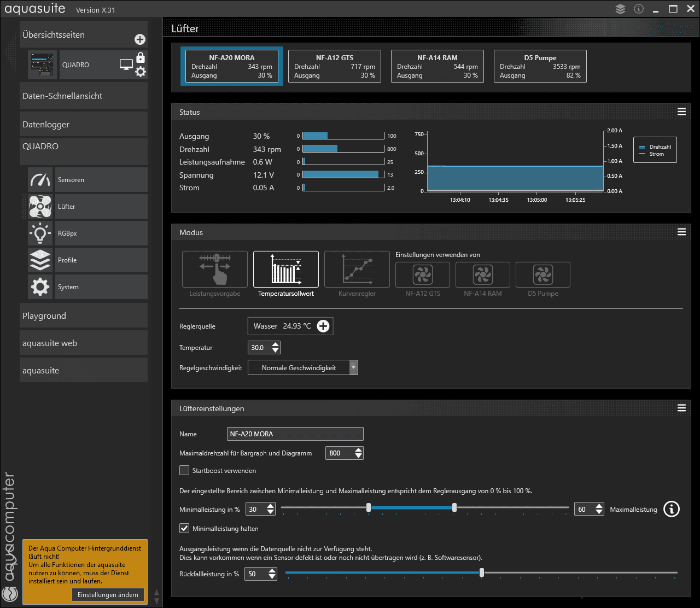The width and height of the screenshot is (700, 608).
Task: Use settings from D5 Pumpe icon
Action: point(543,274)
